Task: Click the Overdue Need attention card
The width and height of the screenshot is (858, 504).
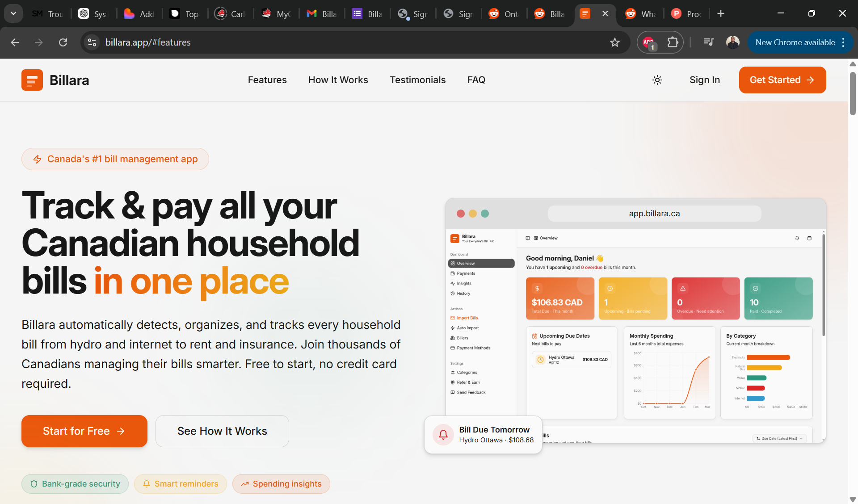Action: (706, 298)
